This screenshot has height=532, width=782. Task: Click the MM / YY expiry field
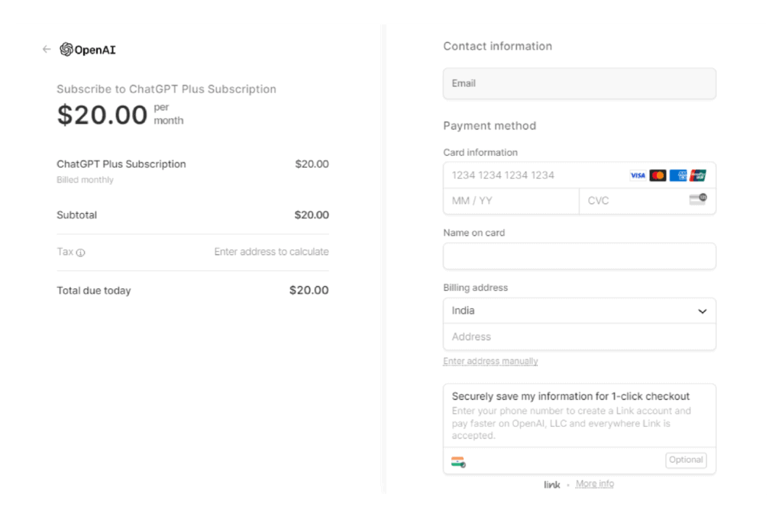pyautogui.click(x=510, y=201)
